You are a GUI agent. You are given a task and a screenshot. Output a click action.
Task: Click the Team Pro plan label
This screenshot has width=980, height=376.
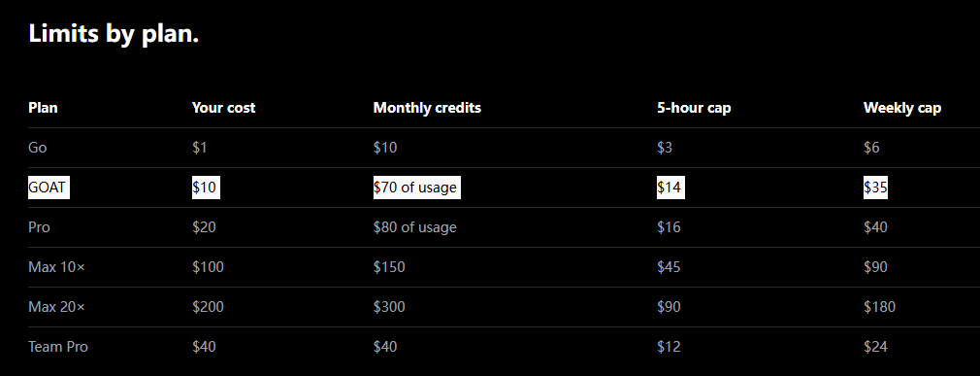tap(58, 347)
